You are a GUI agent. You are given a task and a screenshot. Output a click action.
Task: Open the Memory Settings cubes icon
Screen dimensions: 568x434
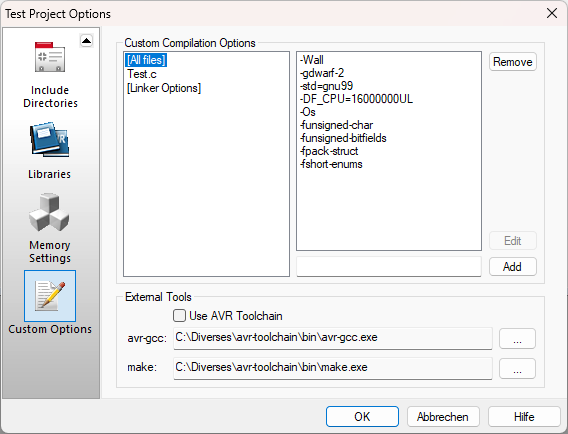pos(49,212)
